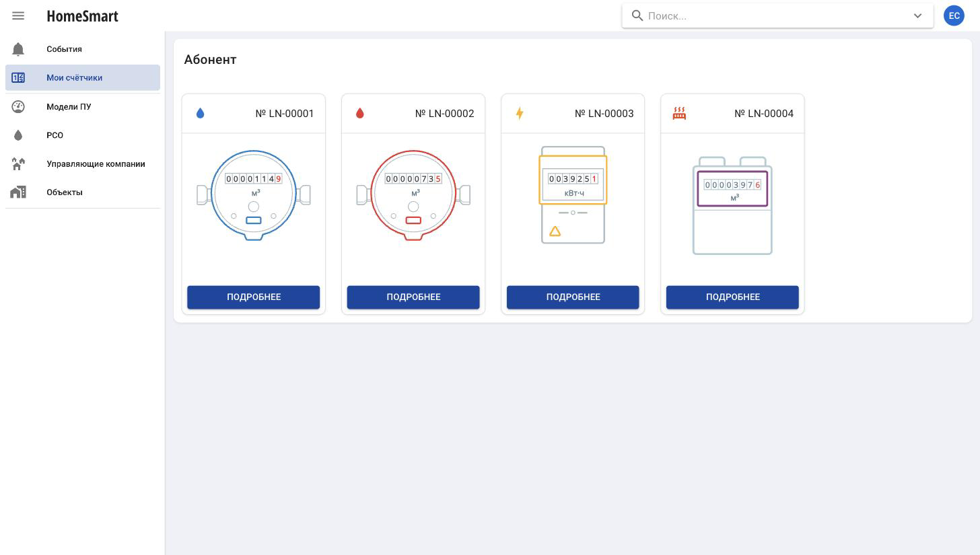Click the meter icon beside Мои счётчики
The width and height of the screenshot is (980, 555).
pos(18,78)
